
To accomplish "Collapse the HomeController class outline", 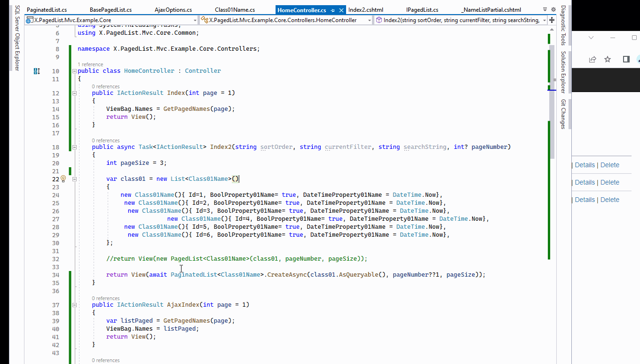I will [x=74, y=71].
